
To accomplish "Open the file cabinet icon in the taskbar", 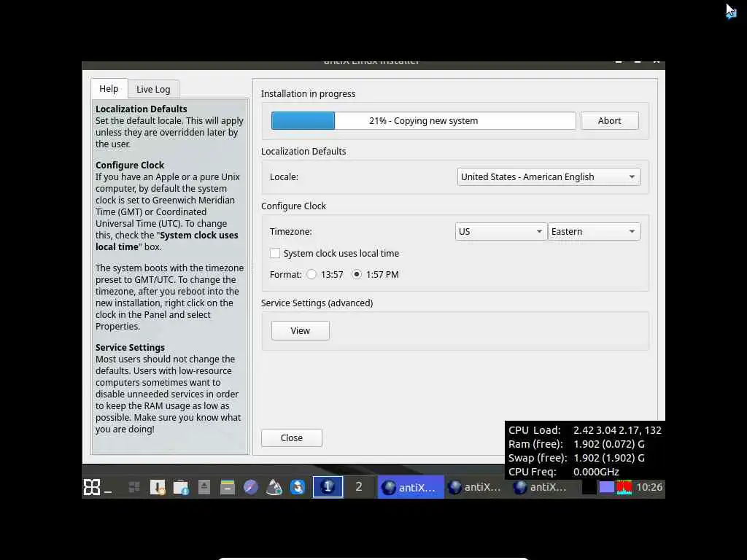I will [228, 486].
